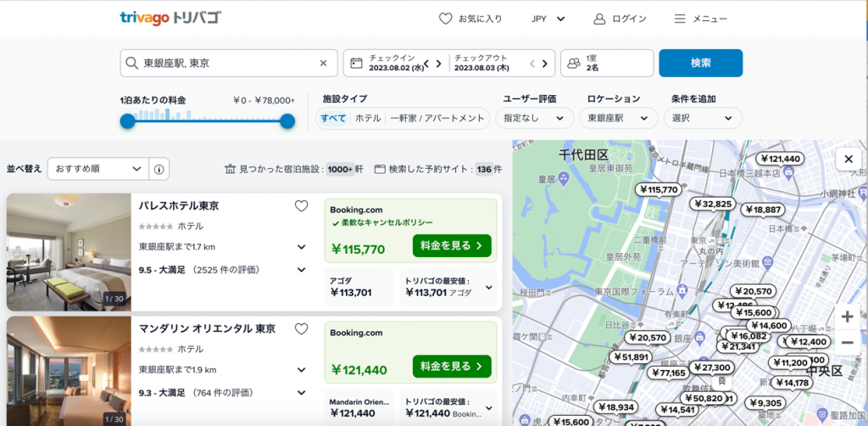Image resolution: width=868 pixels, height=426 pixels.
Task: Click the ¥14,178 map price marker
Action: 793,382
